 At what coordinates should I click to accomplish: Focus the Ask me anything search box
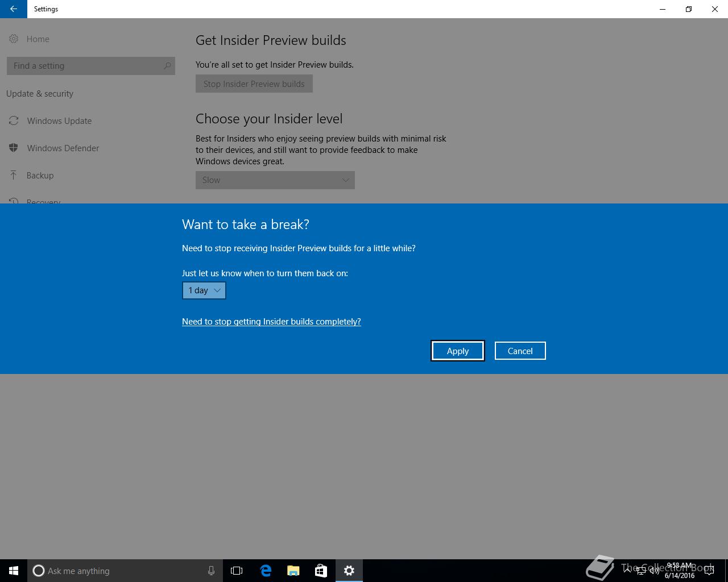pos(125,571)
